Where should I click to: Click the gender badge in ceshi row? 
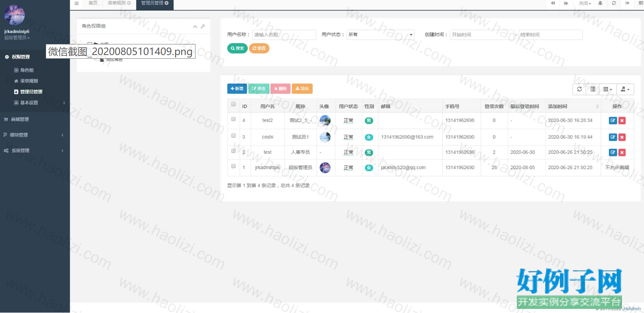point(369,137)
